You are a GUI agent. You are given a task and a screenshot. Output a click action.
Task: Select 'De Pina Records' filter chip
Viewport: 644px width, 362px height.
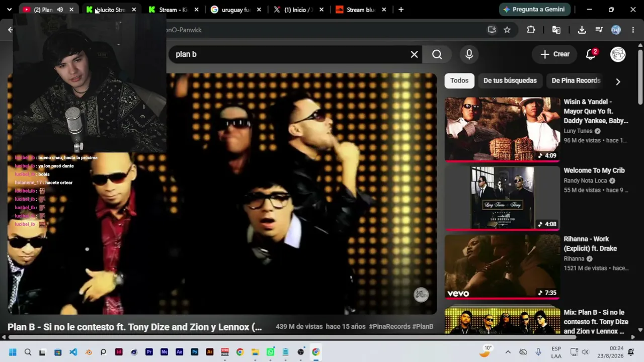(576, 80)
